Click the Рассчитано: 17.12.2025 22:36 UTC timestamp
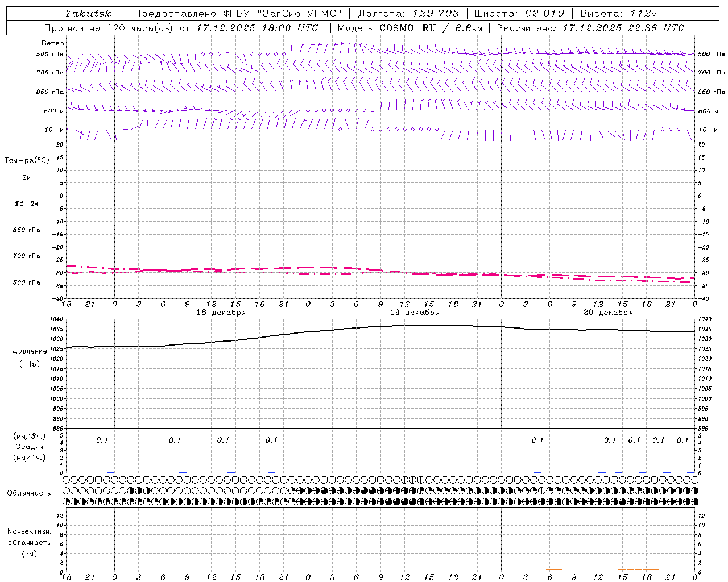 pyautogui.click(x=590, y=28)
